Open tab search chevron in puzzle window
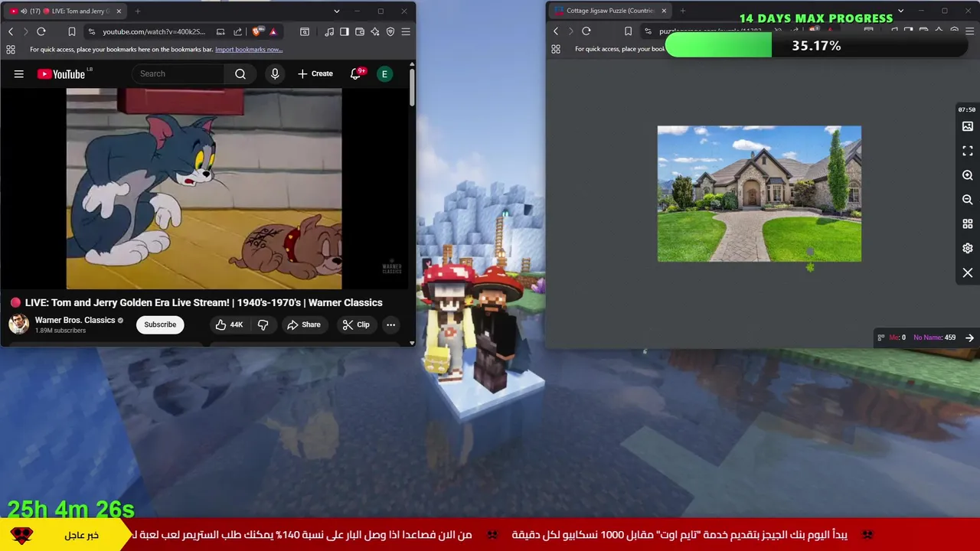Viewport: 980px width, 551px height. (900, 11)
